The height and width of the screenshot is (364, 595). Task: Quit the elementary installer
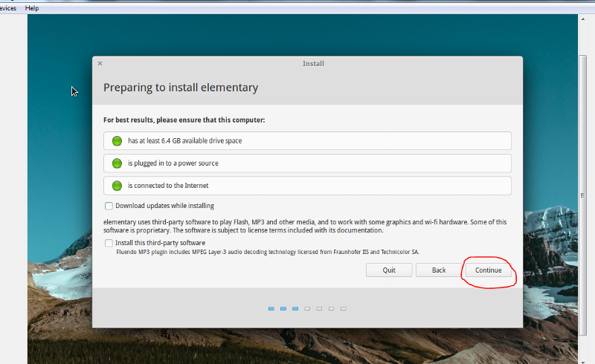(389, 270)
